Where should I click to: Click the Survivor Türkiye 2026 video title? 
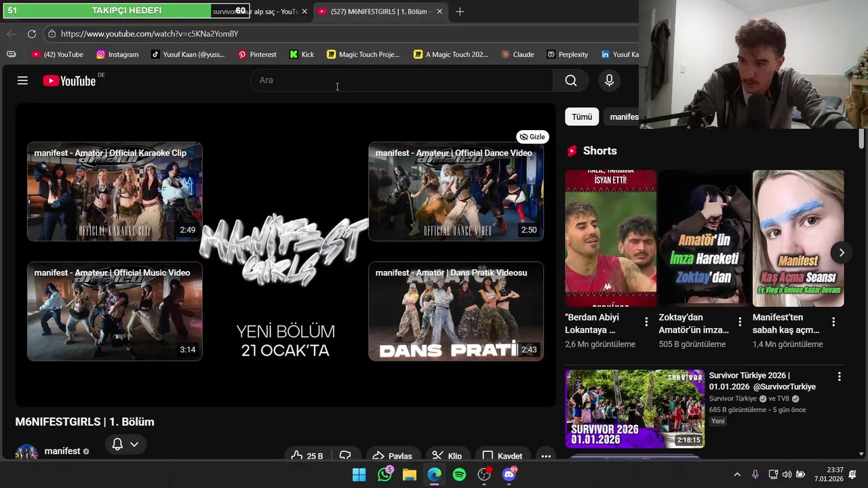point(763,381)
